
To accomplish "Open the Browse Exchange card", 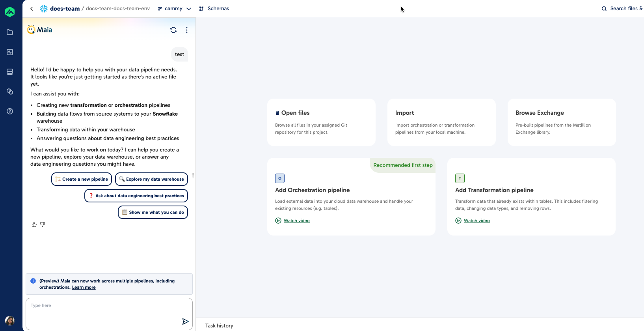I will tap(562, 122).
